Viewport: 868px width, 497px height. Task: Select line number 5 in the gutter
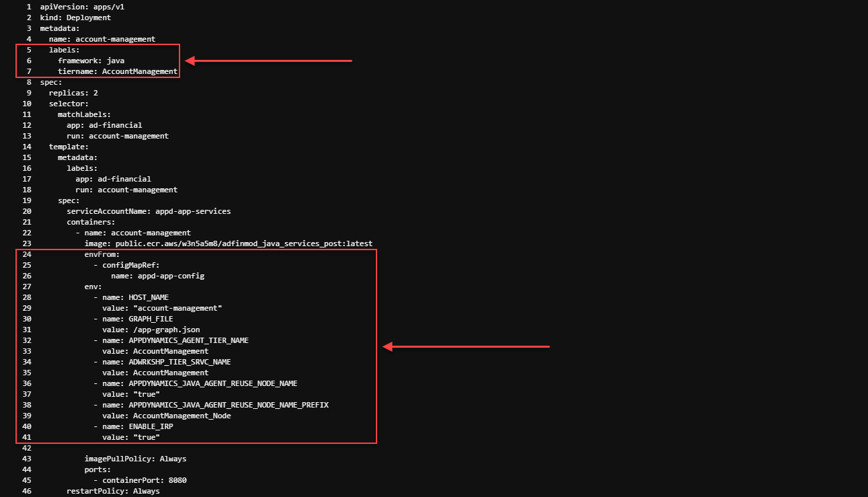point(29,50)
